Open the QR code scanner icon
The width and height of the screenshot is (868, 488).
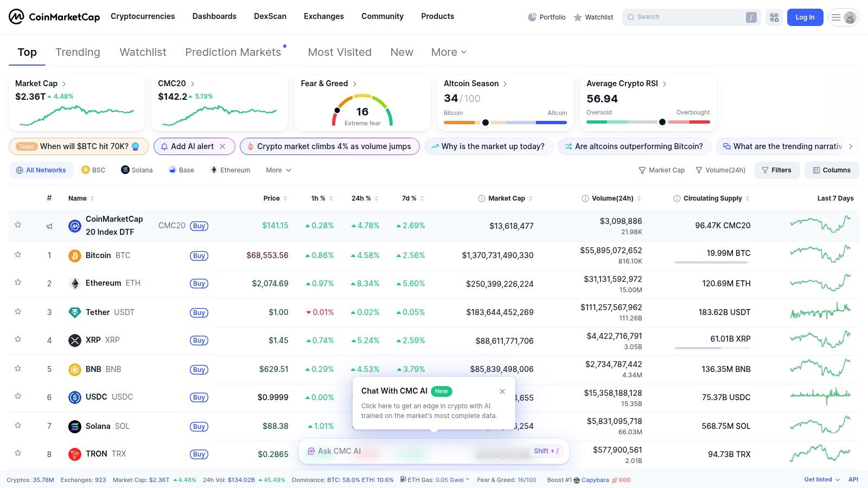[774, 17]
